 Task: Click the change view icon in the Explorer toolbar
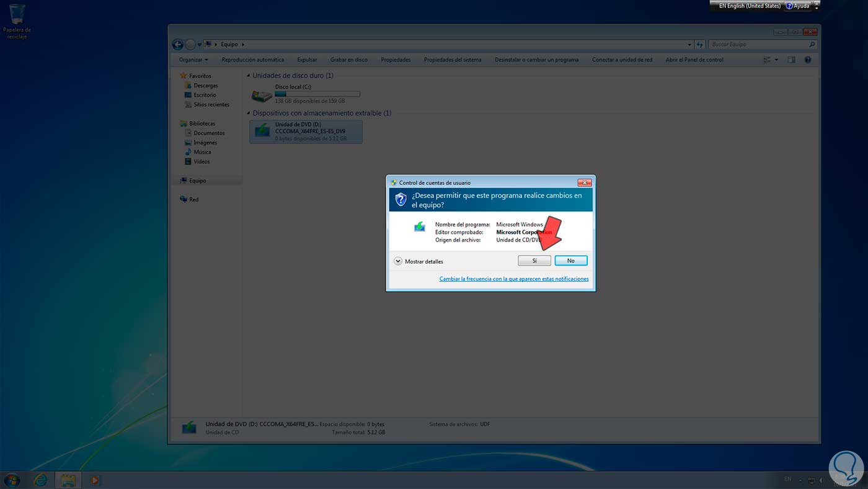click(x=768, y=60)
